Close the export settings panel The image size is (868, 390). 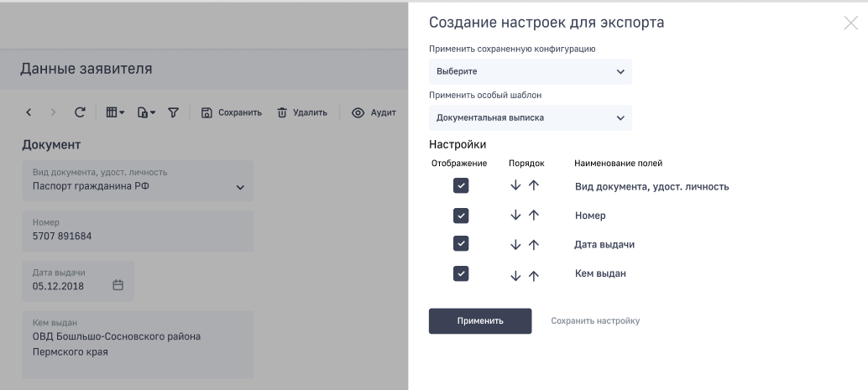pos(850,23)
